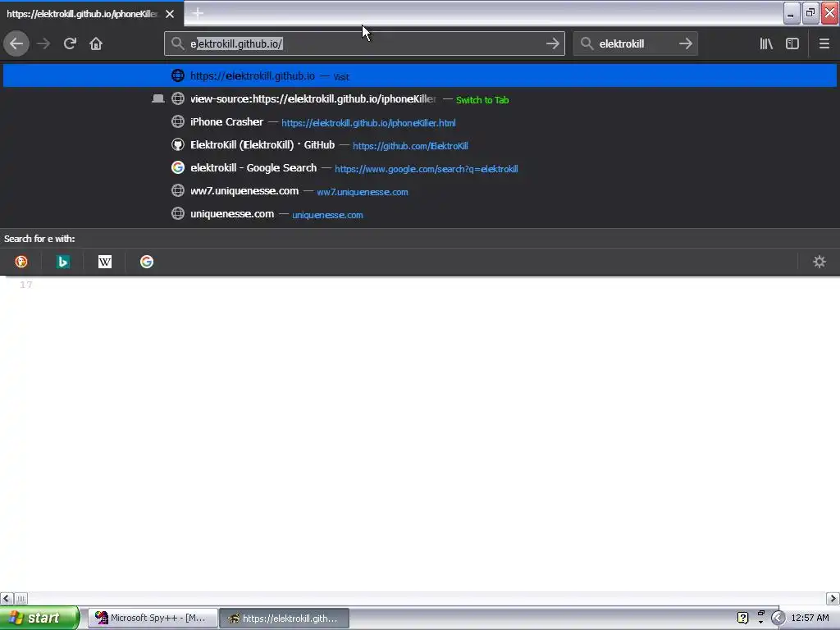Switch to the view-source iphoneKiller tab suggestion
840x630 pixels.
[420, 98]
